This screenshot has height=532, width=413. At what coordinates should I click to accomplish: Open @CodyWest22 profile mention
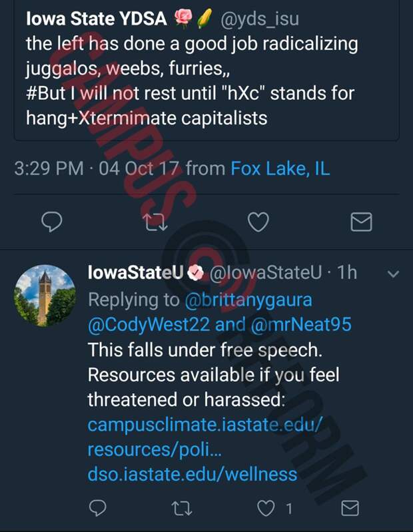149,325
